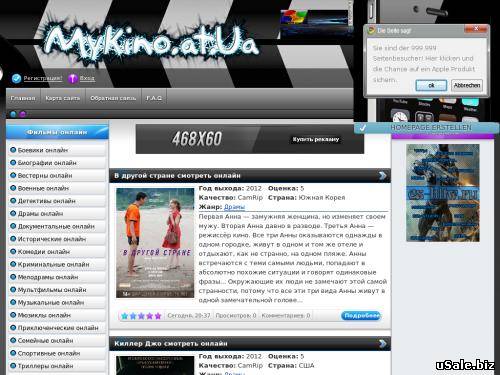Open Мюзиклы онлайн category
This screenshot has width=500, height=375.
coord(57,315)
